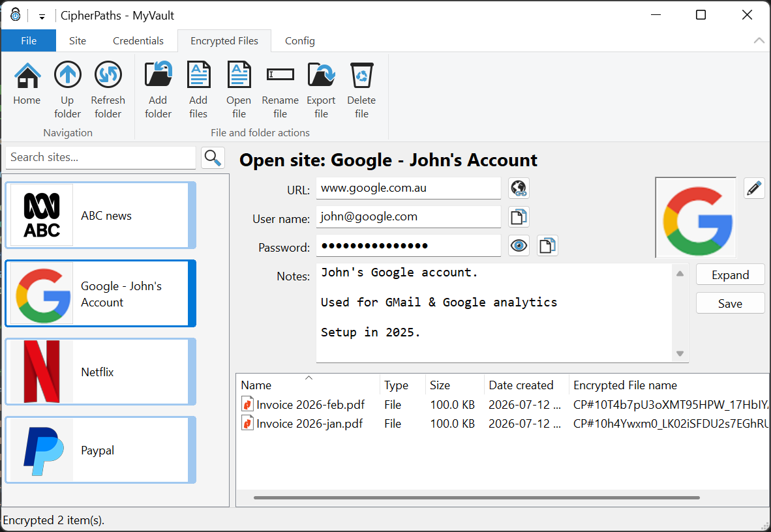Click the Google logo image in details
Screen dimensions: 771x532
click(696, 218)
